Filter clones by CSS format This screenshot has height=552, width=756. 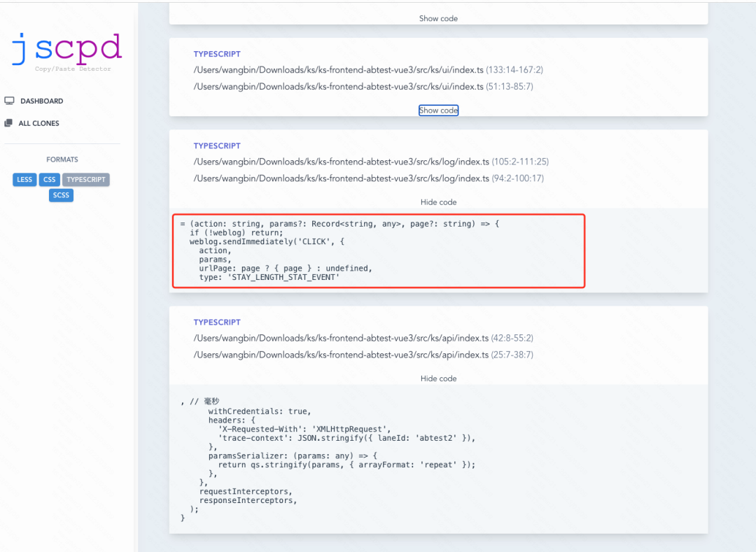point(49,180)
